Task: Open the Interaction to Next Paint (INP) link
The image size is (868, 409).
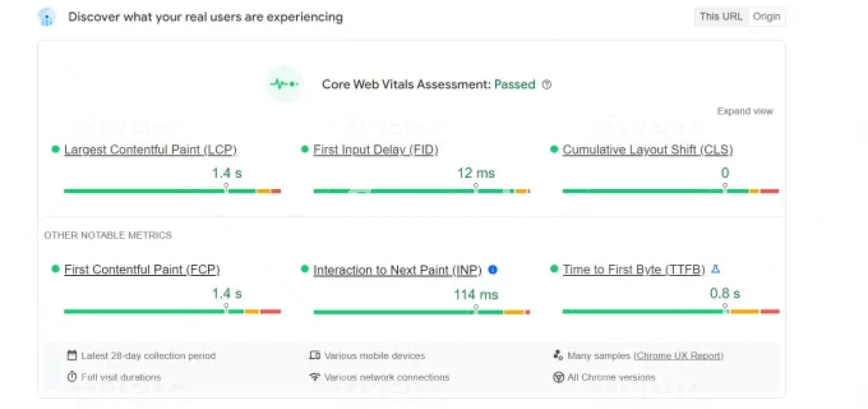Action: click(397, 270)
